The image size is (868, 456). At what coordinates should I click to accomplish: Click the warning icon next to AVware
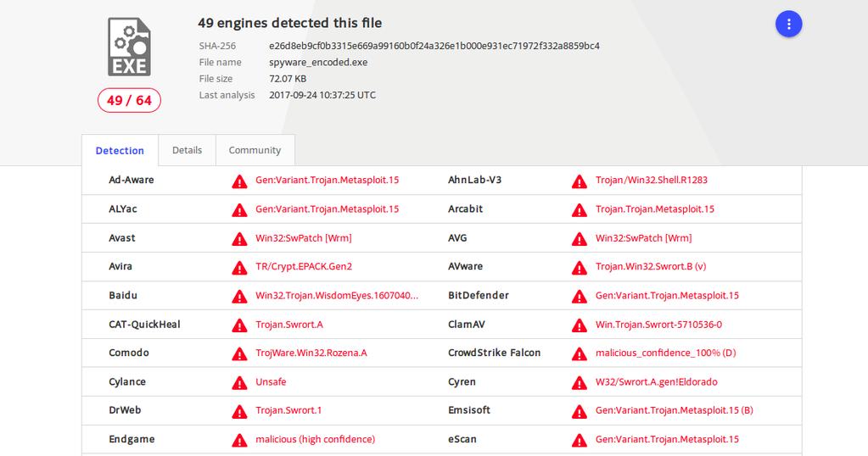tap(579, 268)
